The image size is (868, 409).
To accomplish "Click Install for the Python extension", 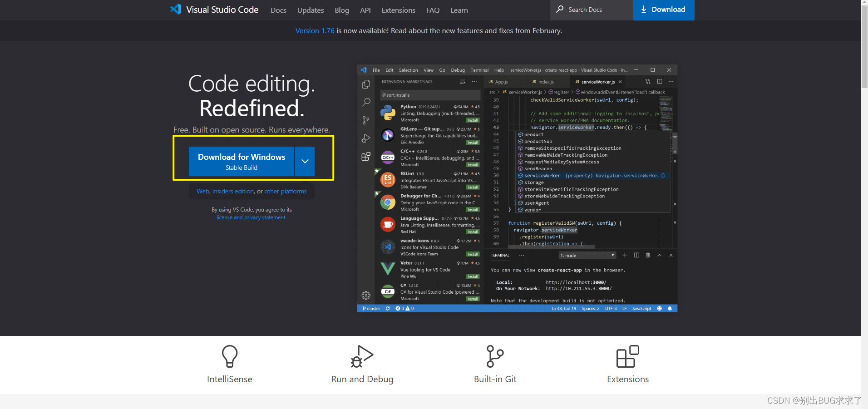I will pos(473,120).
